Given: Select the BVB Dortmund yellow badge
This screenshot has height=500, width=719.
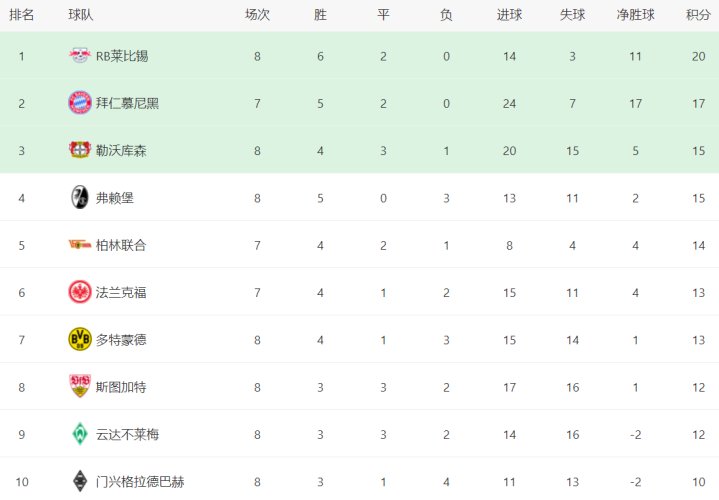Looking at the screenshot, I should point(80,339).
